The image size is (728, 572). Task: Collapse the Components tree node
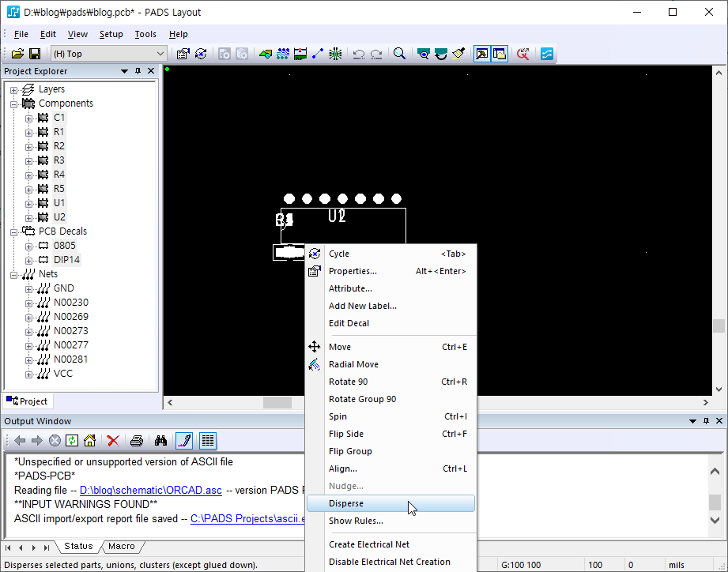[14, 104]
